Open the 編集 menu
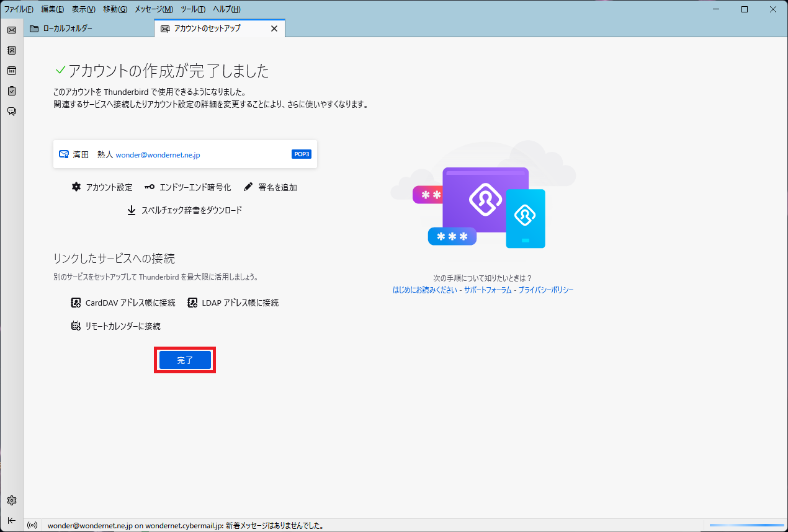The image size is (788, 532). (x=53, y=9)
